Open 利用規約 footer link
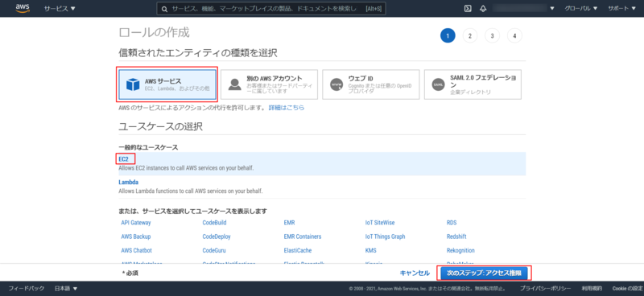The height and width of the screenshot is (296, 644). point(592,289)
